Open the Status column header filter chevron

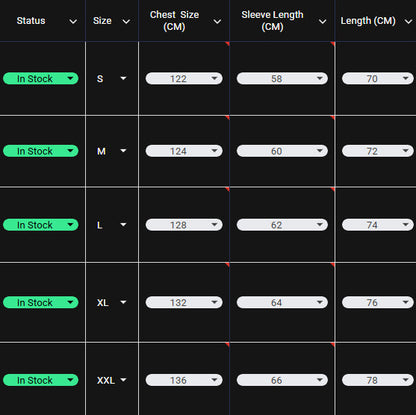[x=73, y=22]
